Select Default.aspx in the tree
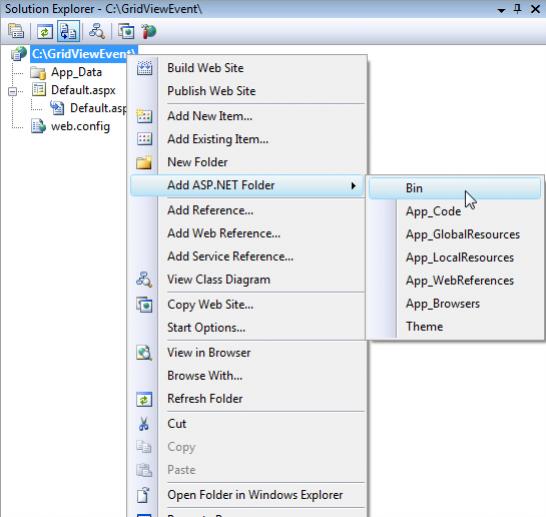Image resolution: width=546 pixels, height=517 pixels. click(83, 90)
